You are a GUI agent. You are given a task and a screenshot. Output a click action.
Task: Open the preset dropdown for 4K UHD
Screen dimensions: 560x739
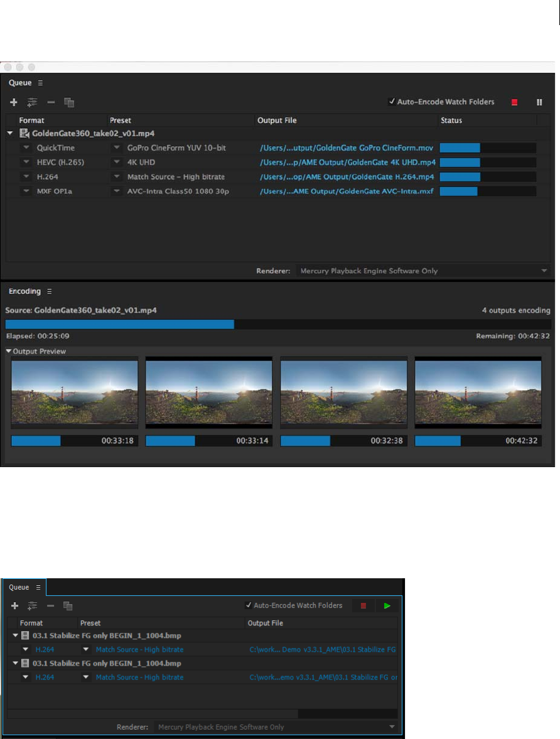(x=116, y=162)
